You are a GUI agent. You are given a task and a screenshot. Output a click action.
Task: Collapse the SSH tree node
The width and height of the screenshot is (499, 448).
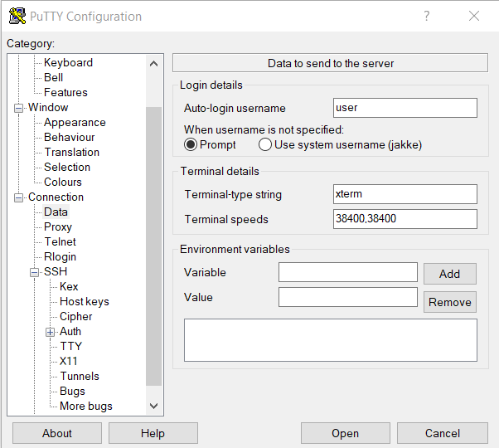click(x=35, y=272)
